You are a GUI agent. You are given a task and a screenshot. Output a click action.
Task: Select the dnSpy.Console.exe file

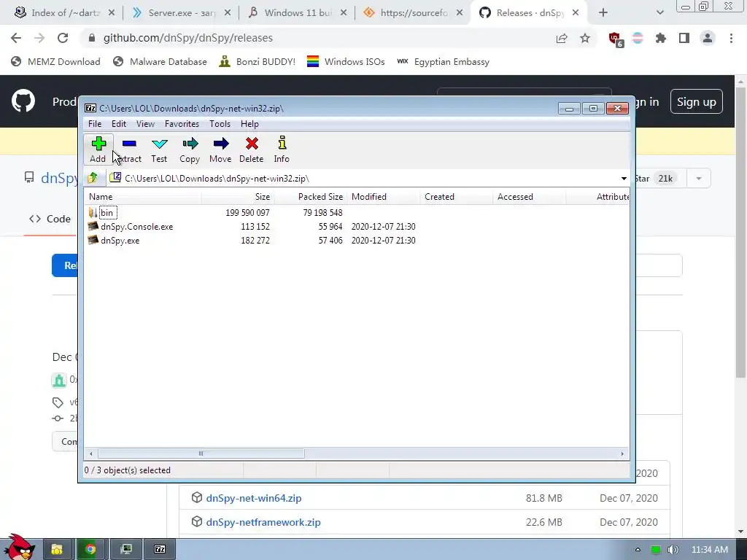pyautogui.click(x=136, y=227)
